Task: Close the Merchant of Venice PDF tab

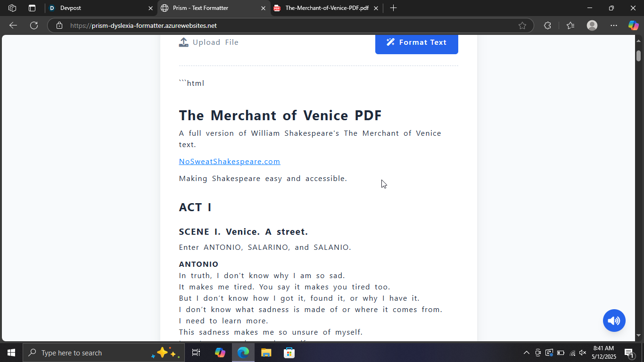Action: 376,8
